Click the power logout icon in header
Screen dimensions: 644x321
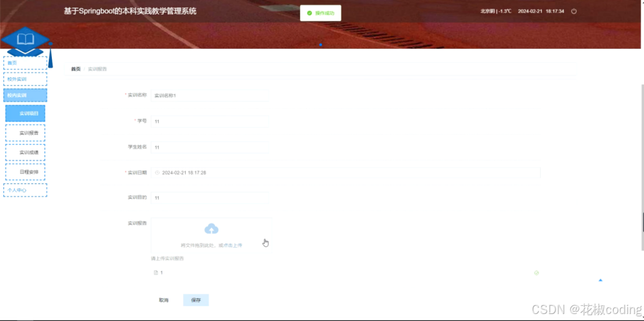[x=574, y=11]
